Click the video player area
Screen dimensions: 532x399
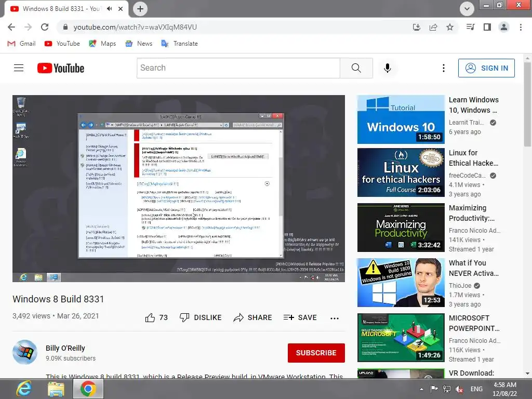(179, 188)
